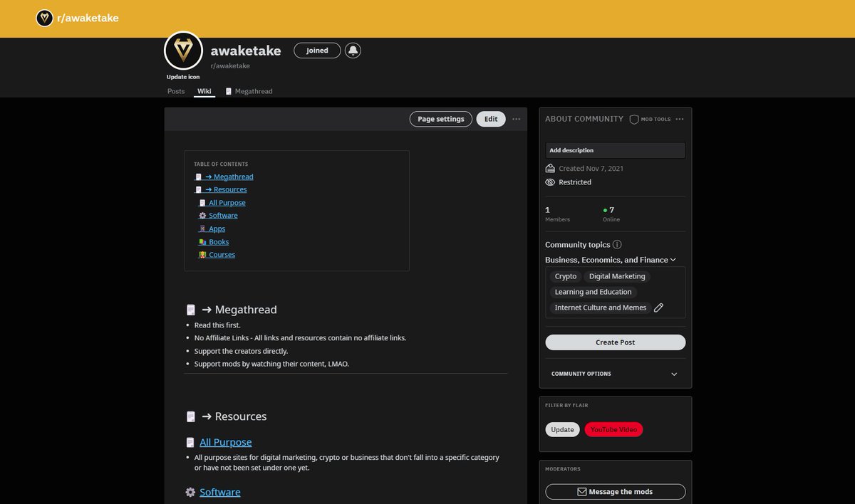Open About Community ellipsis menu
This screenshot has width=855, height=504.
(680, 119)
